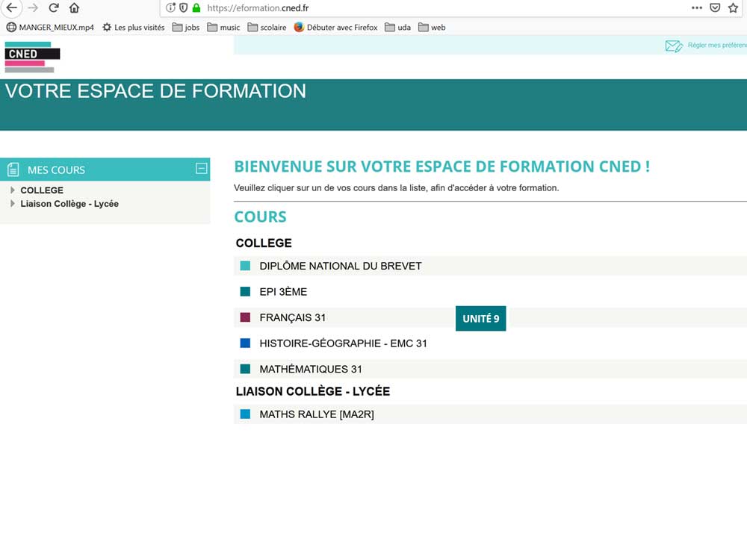Expand the COLLEGE tree item
747x560 pixels.
(x=13, y=190)
